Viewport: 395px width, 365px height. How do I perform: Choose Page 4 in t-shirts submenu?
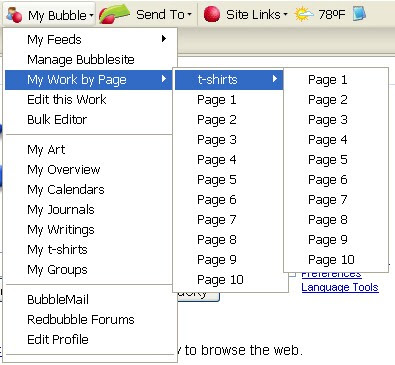[336, 140]
